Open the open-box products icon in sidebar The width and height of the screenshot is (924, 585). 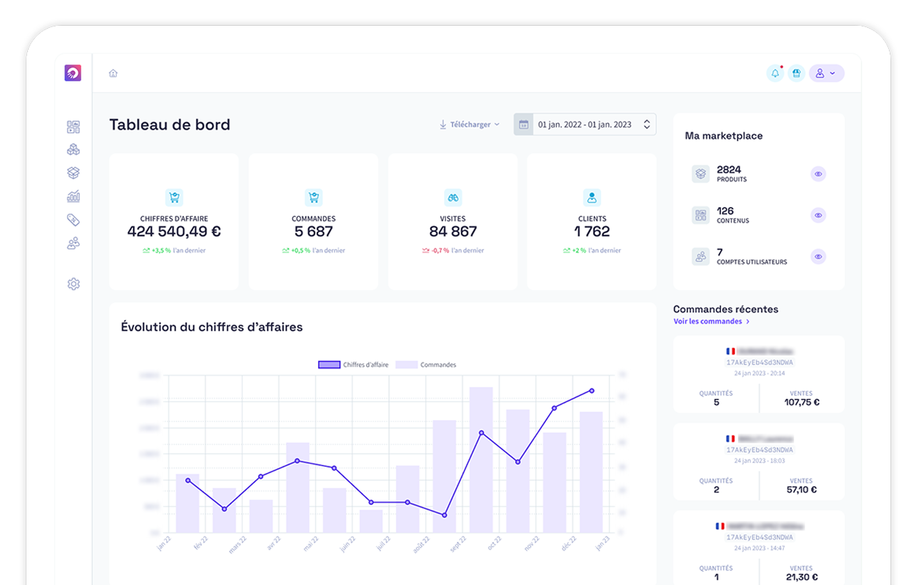(x=73, y=173)
